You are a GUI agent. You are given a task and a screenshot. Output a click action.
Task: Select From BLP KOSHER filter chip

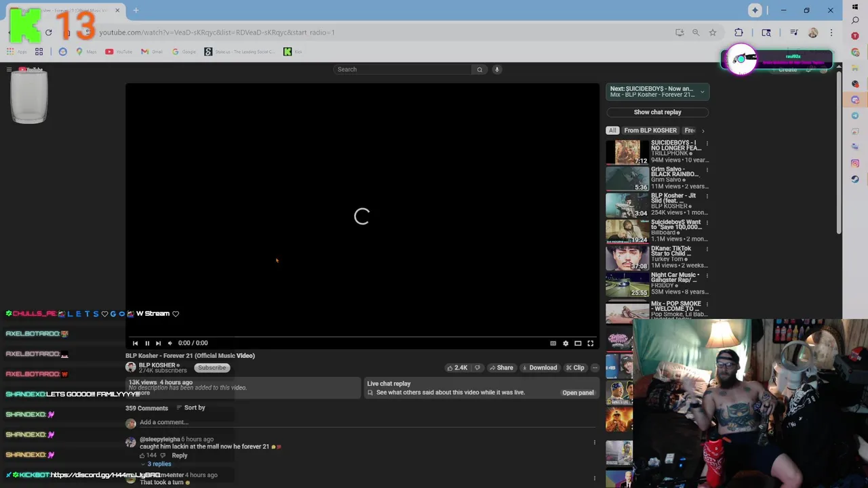[650, 131]
